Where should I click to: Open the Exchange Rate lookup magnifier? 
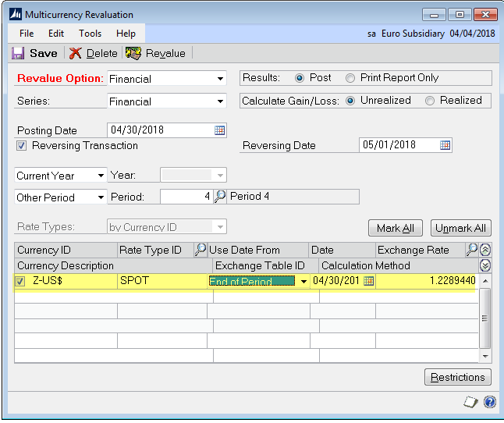tap(471, 250)
